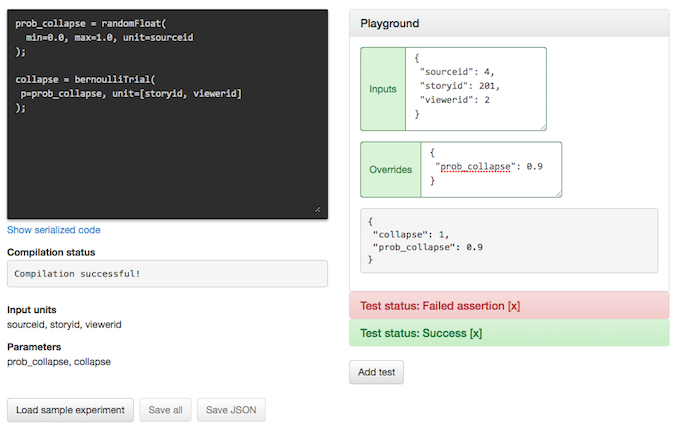Click the sourceid, storyid, viewerid text
This screenshot has width=680, height=431.
[x=64, y=325]
